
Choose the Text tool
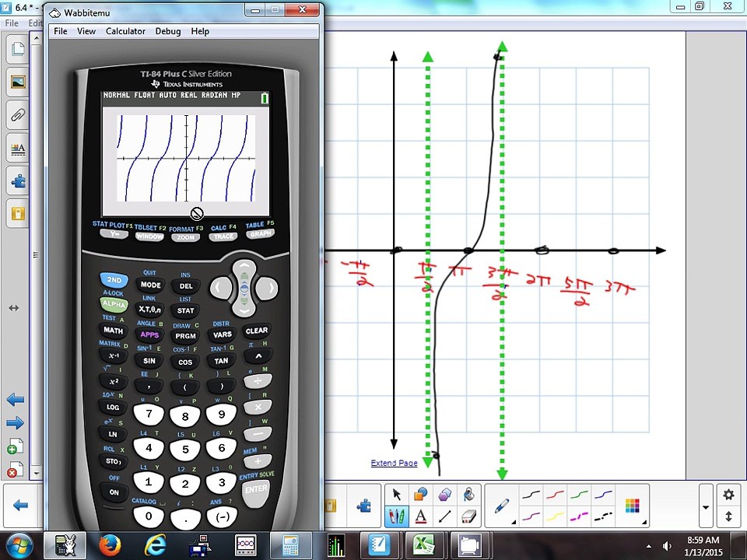tap(420, 516)
